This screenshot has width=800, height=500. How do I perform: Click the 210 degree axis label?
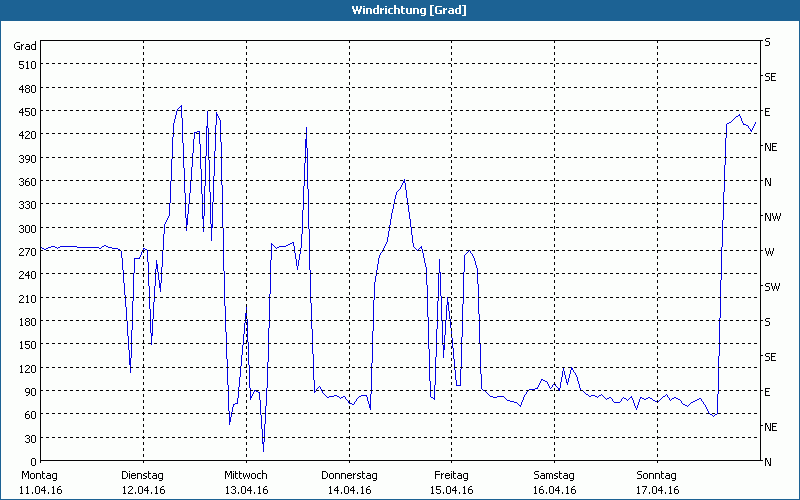pos(28,298)
